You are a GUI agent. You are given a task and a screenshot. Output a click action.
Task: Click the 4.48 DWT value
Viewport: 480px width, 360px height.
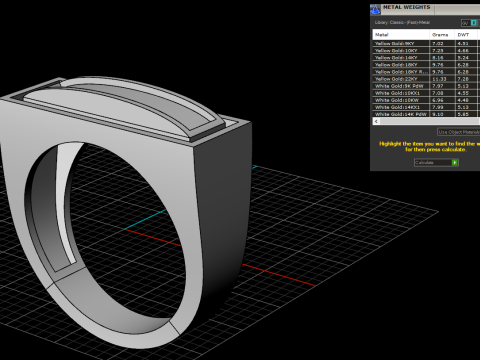[463, 100]
